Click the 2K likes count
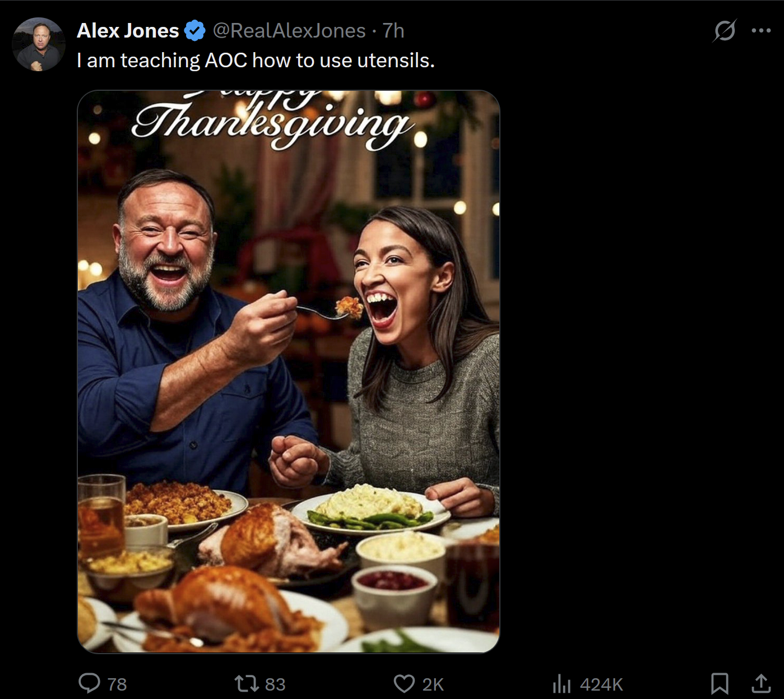Image resolution: width=784 pixels, height=699 pixels. [433, 684]
